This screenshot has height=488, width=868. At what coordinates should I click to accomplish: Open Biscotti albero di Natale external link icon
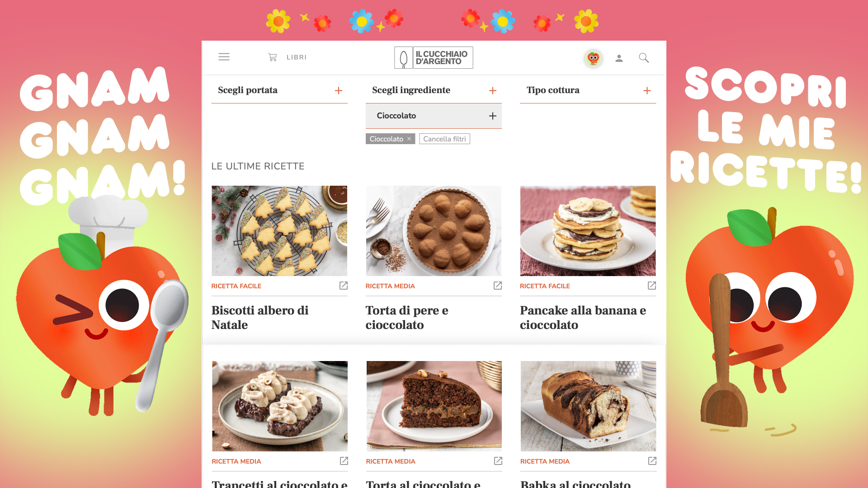pyautogui.click(x=344, y=286)
